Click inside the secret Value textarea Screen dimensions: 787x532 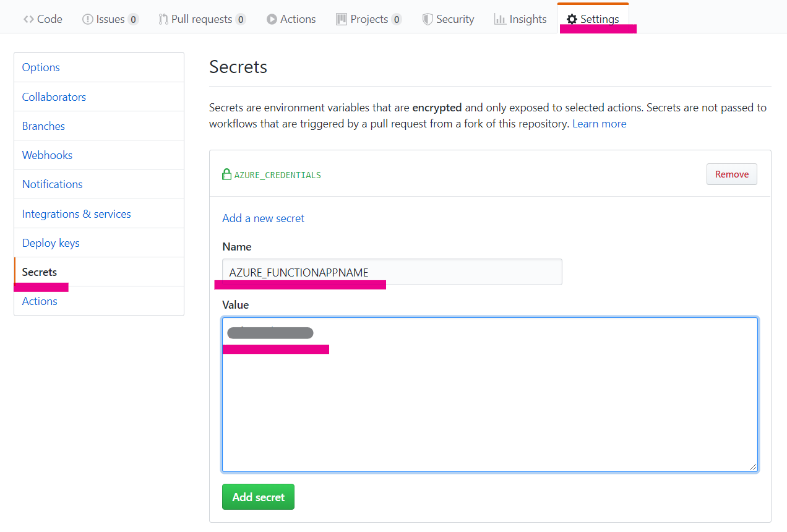[x=489, y=408]
